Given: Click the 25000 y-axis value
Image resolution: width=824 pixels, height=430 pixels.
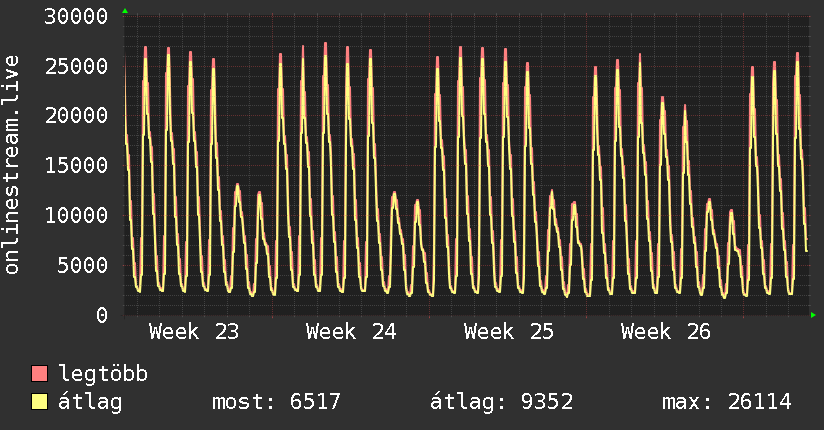Looking at the screenshot, I should (76, 66).
